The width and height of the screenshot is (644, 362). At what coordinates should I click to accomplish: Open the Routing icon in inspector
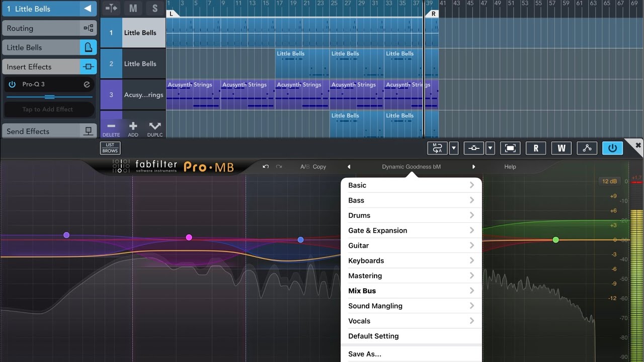coord(88,28)
